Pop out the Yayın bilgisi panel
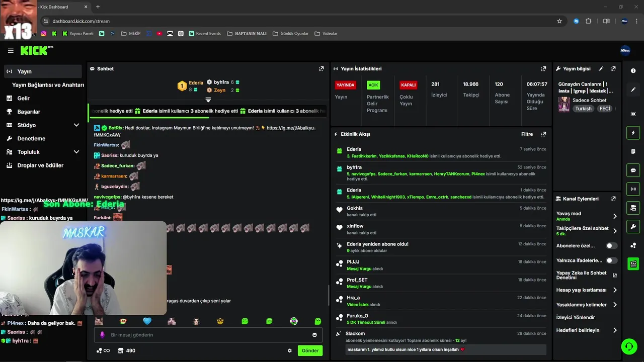Screen dimensions: 644x362 point(613,69)
